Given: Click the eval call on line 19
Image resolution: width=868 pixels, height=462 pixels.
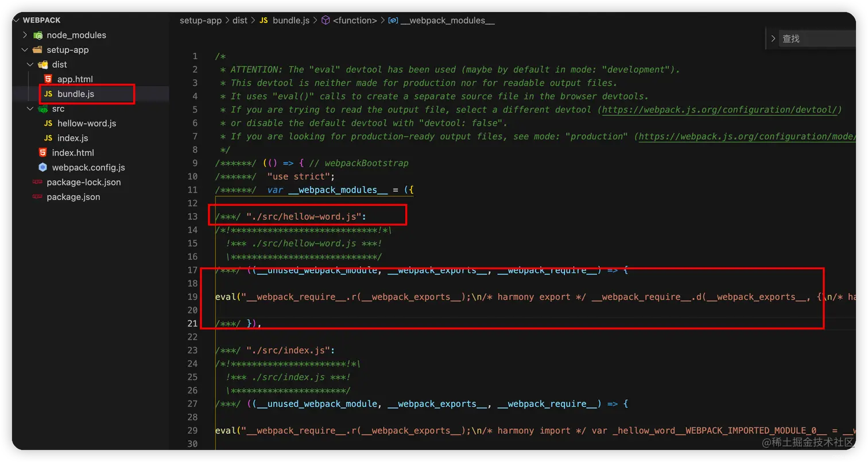Looking at the screenshot, I should click(x=226, y=297).
